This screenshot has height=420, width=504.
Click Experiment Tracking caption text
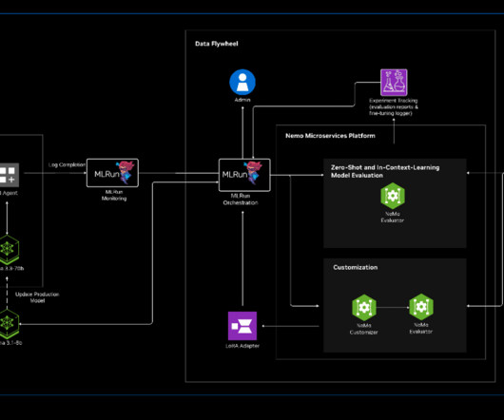[x=394, y=107]
